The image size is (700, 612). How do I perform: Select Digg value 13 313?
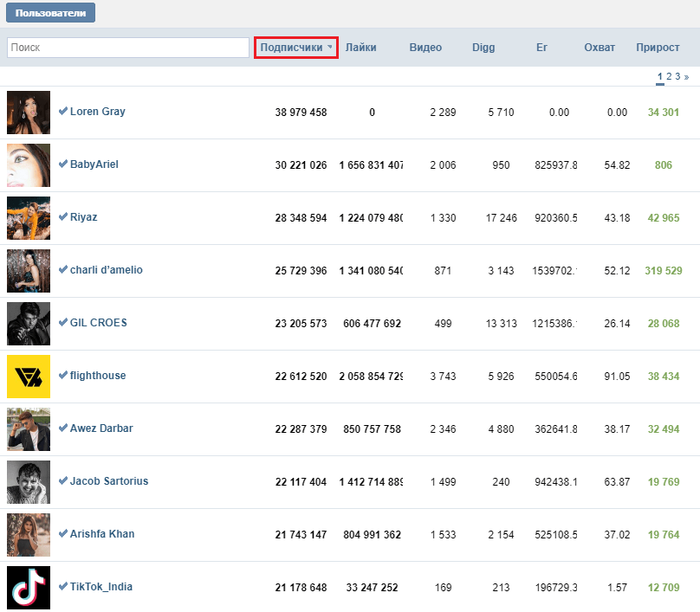[502, 324]
